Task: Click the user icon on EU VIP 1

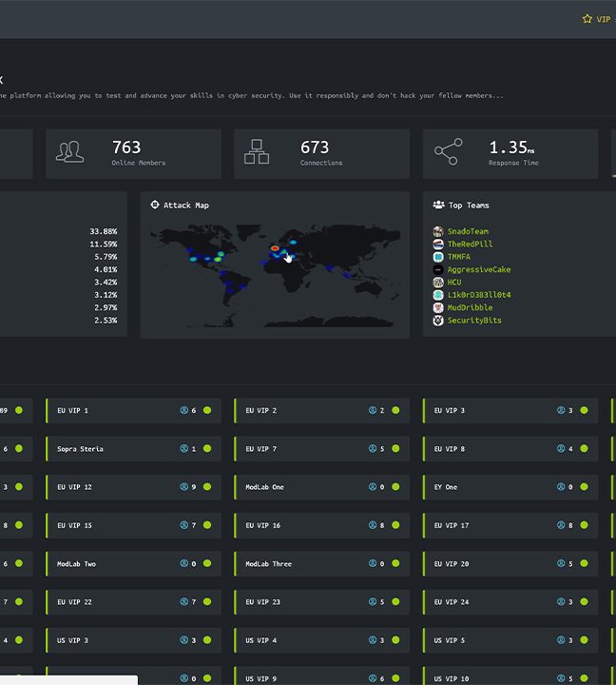Action: click(x=184, y=410)
